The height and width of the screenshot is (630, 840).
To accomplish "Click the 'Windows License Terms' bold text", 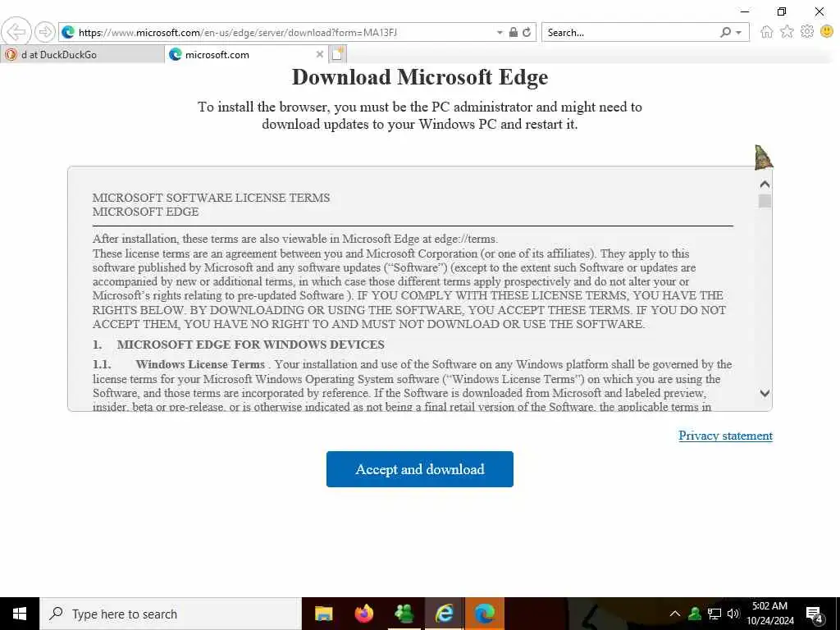I will [200, 364].
